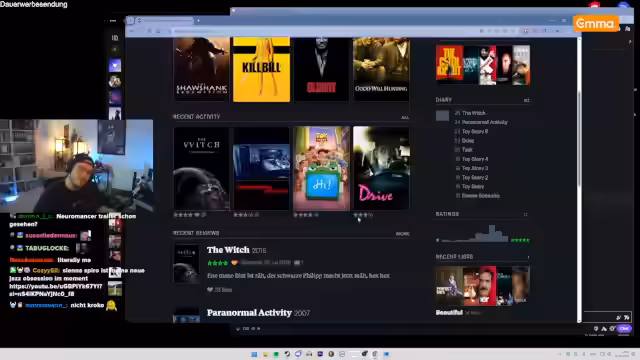Collapse the stream sidebar with top icon
This screenshot has height=360, width=640.
(115, 38)
